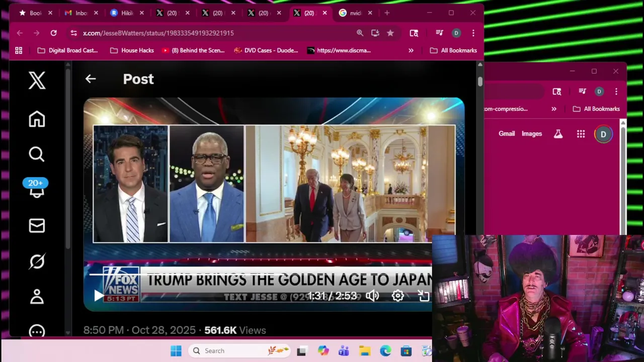Open Messages envelope in X sidebar
Image resolution: width=644 pixels, height=362 pixels.
37,226
